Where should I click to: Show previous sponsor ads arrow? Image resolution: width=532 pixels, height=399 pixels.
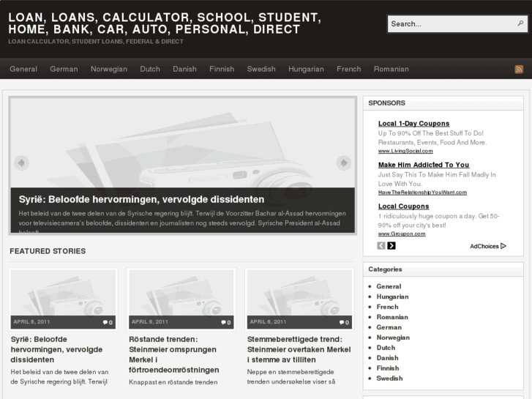[x=381, y=245]
